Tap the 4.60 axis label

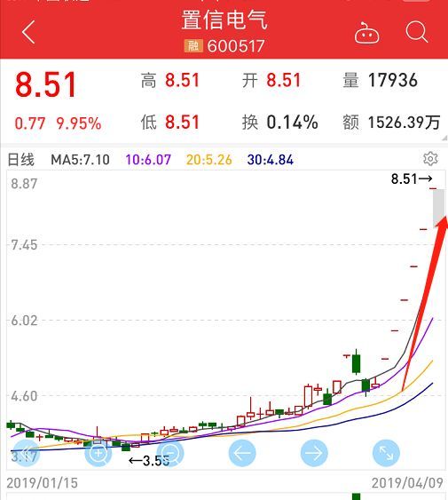[24, 396]
